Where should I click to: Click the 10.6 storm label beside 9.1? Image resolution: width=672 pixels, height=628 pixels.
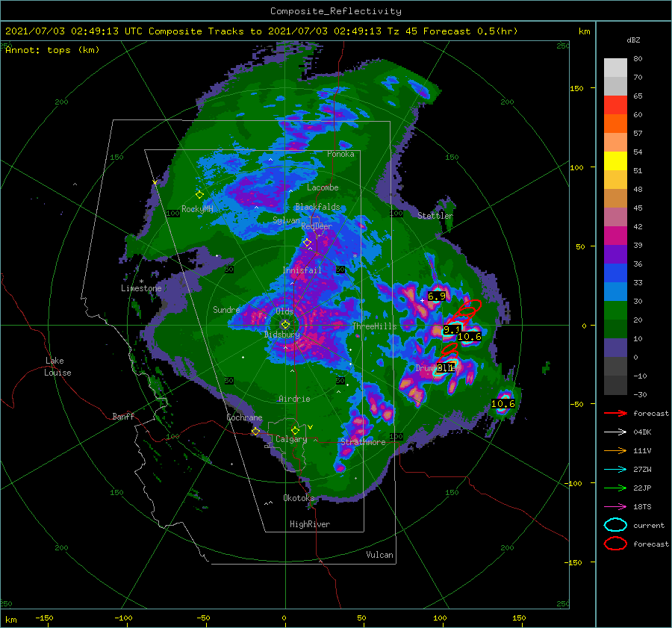pyautogui.click(x=470, y=337)
